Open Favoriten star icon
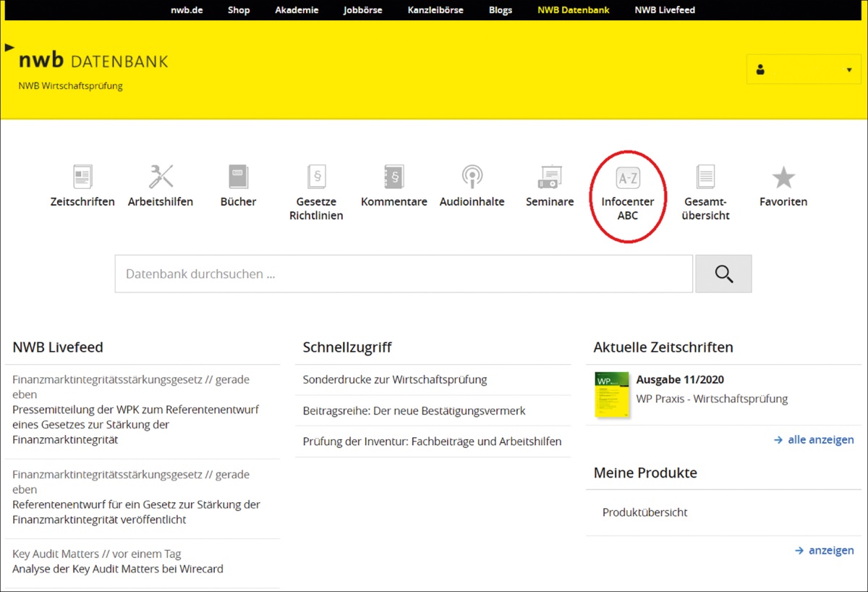The height and width of the screenshot is (592, 868). [x=783, y=177]
